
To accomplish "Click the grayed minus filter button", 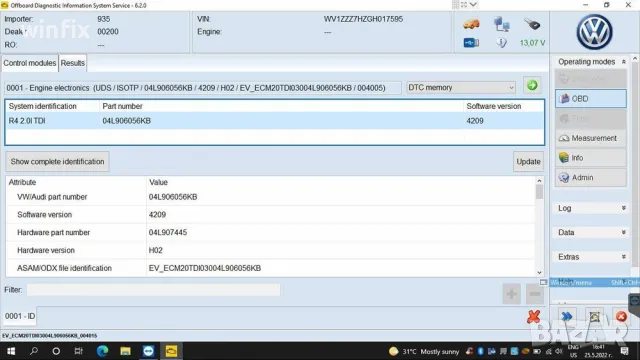I will click(x=535, y=293).
